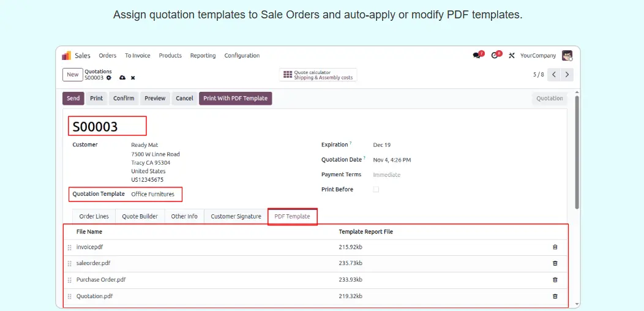Toggle the Print Before checkbox
Viewport: 644px width, 311px height.
coord(376,190)
